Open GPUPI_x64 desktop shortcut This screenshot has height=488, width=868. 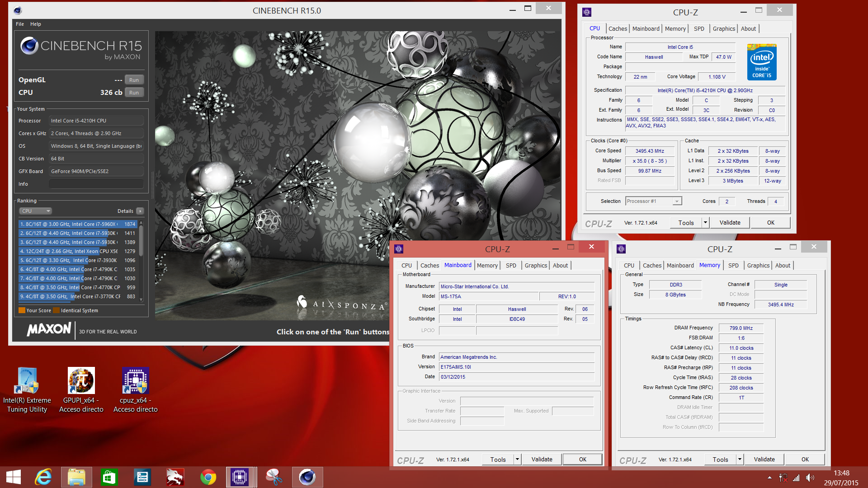[81, 389]
